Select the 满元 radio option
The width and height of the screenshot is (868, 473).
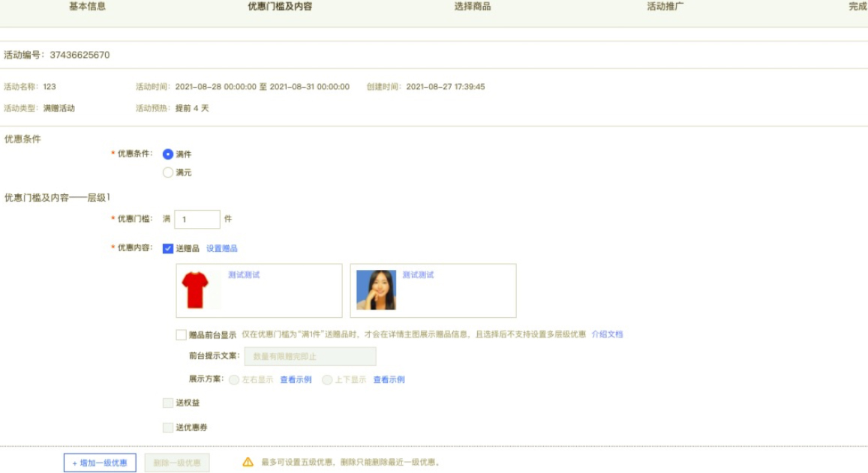[168, 173]
